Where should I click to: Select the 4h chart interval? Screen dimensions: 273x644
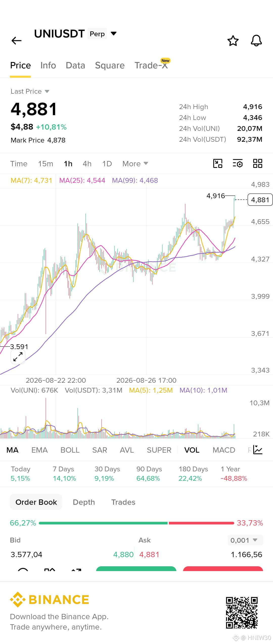[x=87, y=164]
